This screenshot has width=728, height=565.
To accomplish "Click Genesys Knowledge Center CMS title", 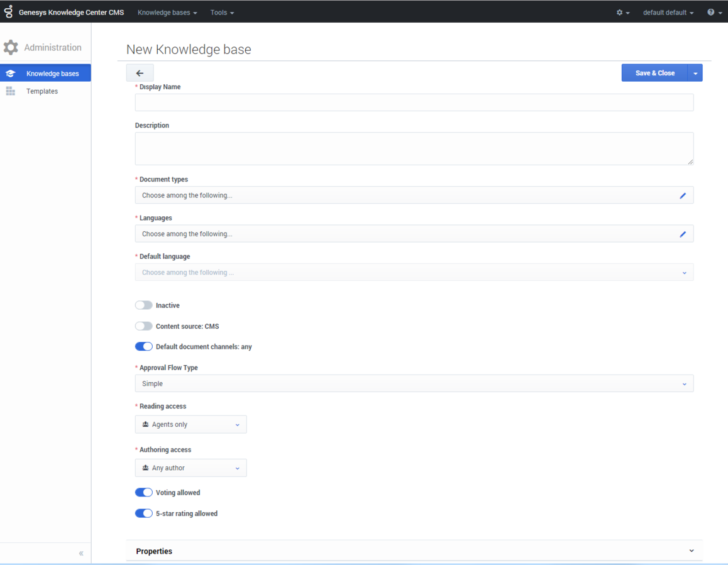I will (71, 13).
